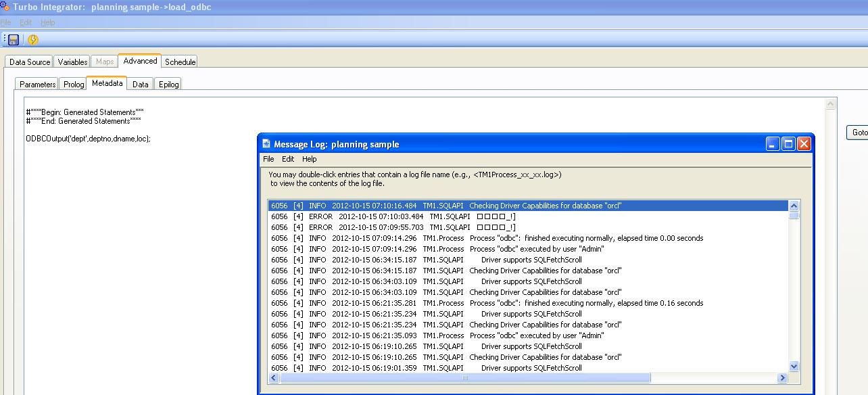Minimize the Message Log window
This screenshot has width=868, height=395.
(773, 144)
